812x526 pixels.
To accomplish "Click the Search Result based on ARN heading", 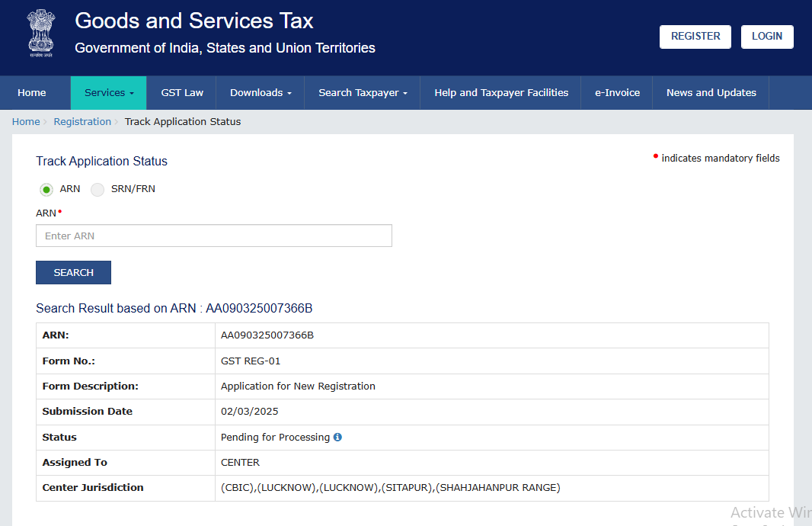I will [174, 308].
